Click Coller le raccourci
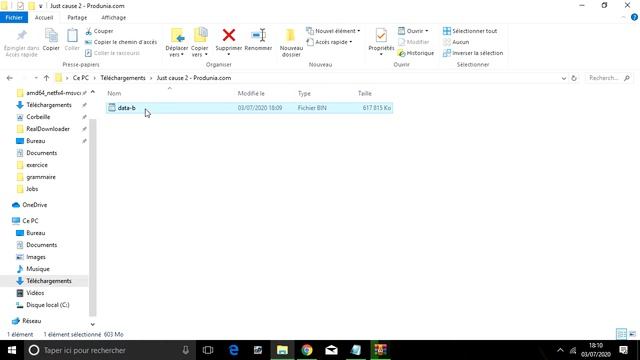 coord(112,53)
